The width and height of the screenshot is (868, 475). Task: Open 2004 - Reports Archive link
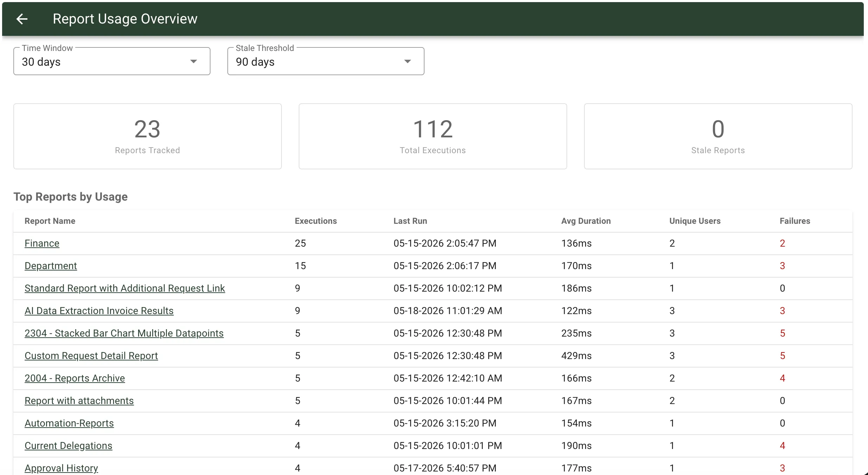75,378
